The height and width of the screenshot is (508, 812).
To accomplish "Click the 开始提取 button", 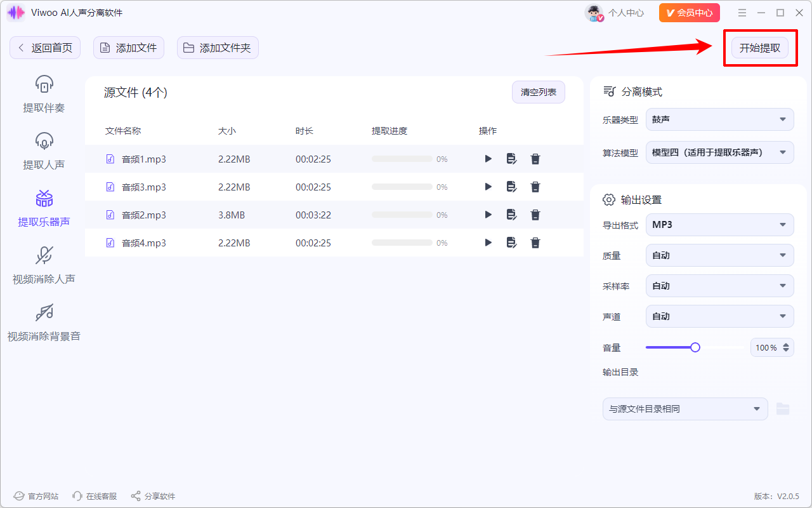I will tap(760, 48).
